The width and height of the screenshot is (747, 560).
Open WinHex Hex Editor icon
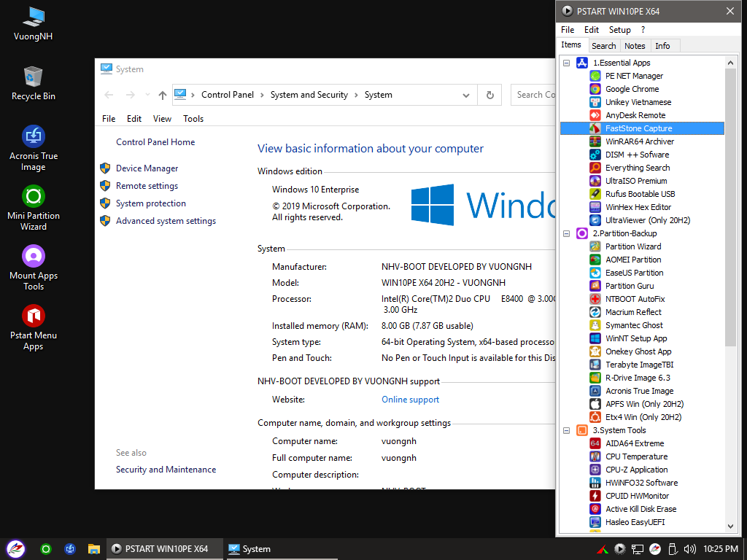click(x=595, y=207)
